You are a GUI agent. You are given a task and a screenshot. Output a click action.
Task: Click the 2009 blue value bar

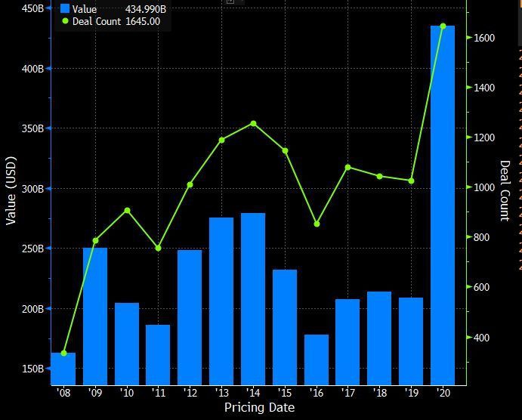(x=95, y=316)
